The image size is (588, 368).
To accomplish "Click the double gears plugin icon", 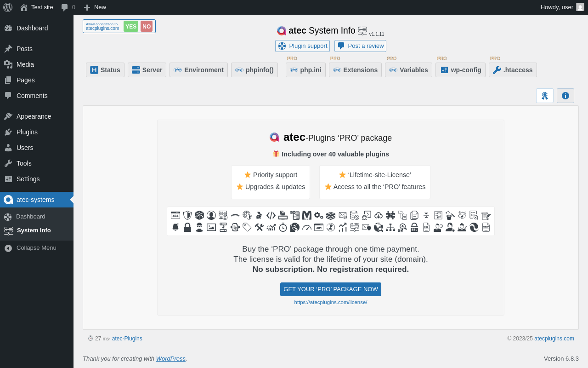I will pyautogui.click(x=319, y=215).
